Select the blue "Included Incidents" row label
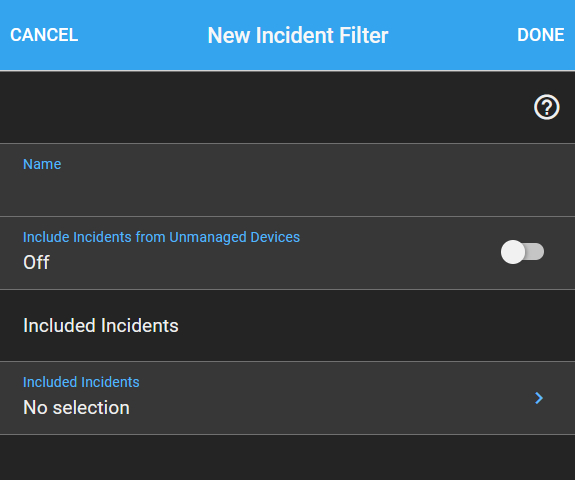This screenshot has height=480, width=575. point(81,382)
